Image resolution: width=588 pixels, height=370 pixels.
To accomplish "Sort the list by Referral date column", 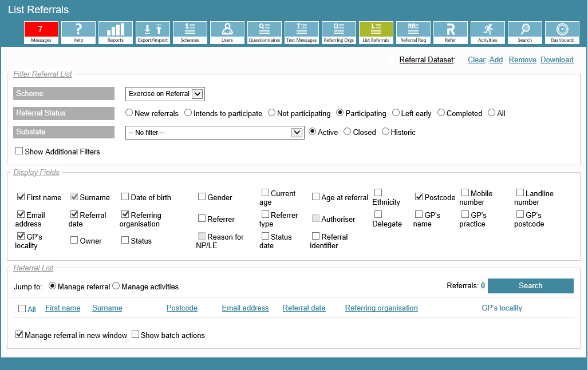I will pos(304,308).
